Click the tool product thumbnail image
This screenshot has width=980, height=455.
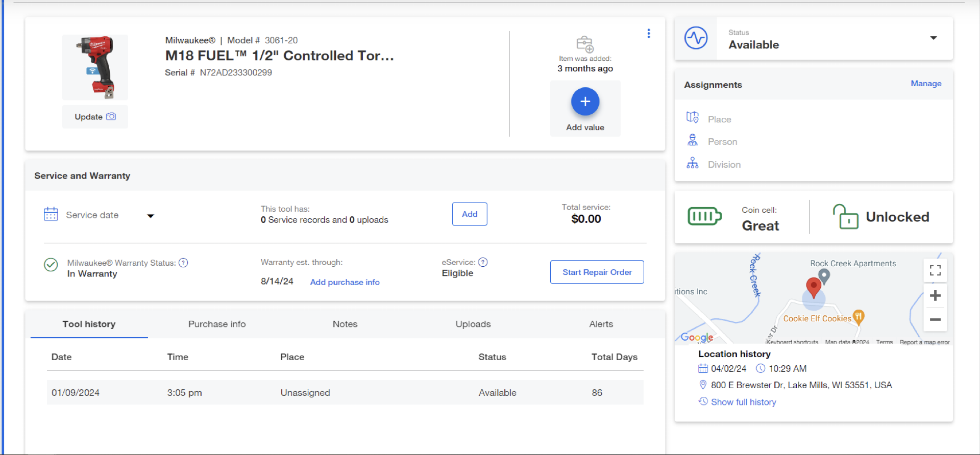pyautogui.click(x=95, y=67)
